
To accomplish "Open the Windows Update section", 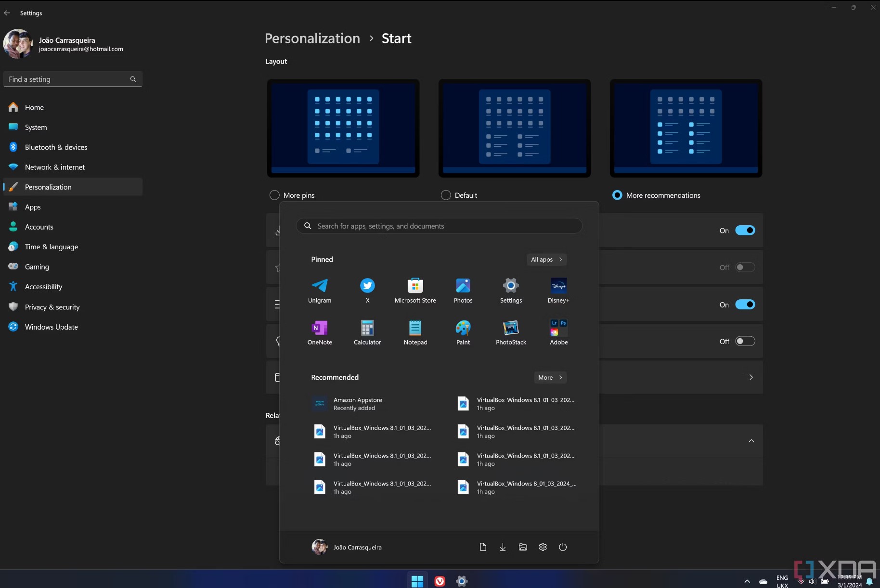I will (x=51, y=327).
